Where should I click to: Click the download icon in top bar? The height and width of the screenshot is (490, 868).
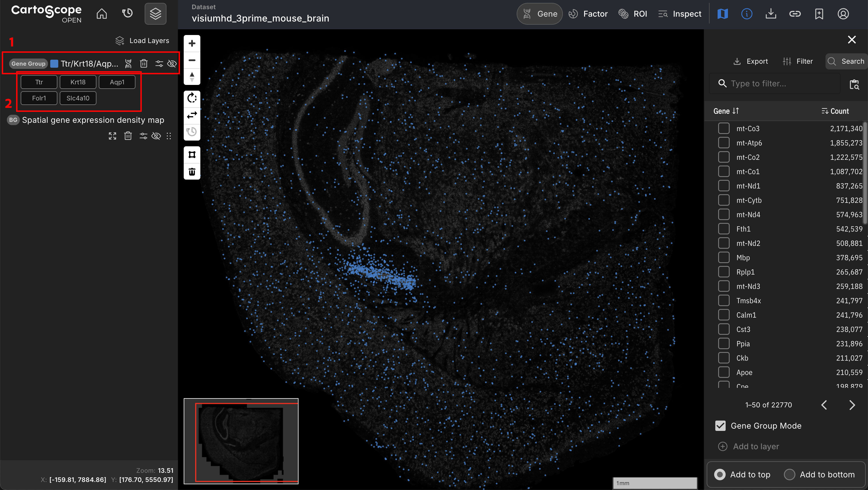[x=771, y=14]
